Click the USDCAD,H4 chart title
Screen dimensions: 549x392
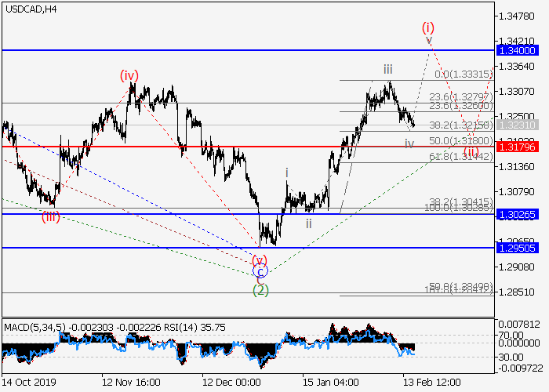tap(29, 9)
